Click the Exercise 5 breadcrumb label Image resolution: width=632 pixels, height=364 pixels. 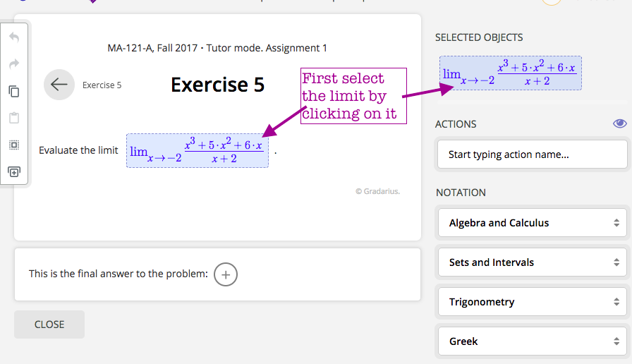(x=102, y=85)
